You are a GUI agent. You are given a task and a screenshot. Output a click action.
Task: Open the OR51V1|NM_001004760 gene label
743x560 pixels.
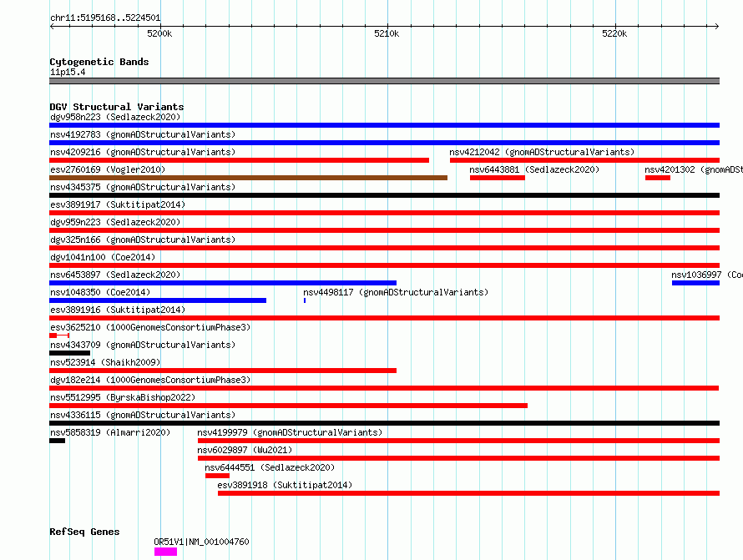coord(201,542)
